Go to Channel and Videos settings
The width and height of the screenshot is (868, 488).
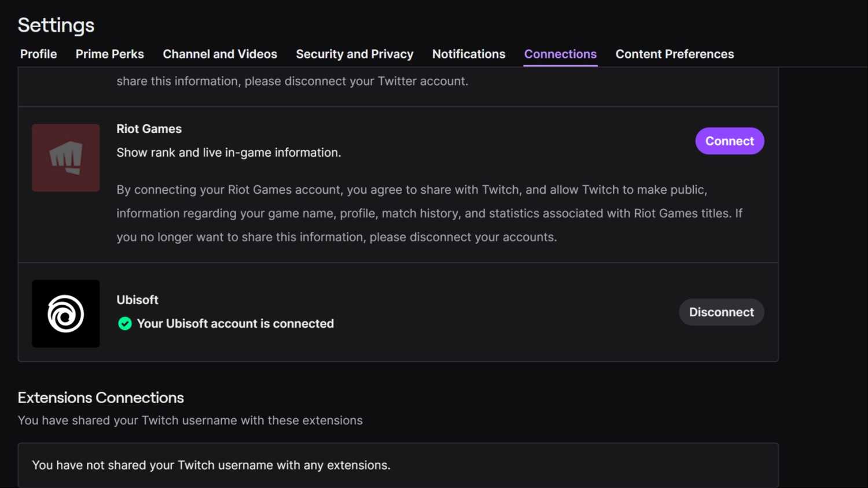(220, 54)
